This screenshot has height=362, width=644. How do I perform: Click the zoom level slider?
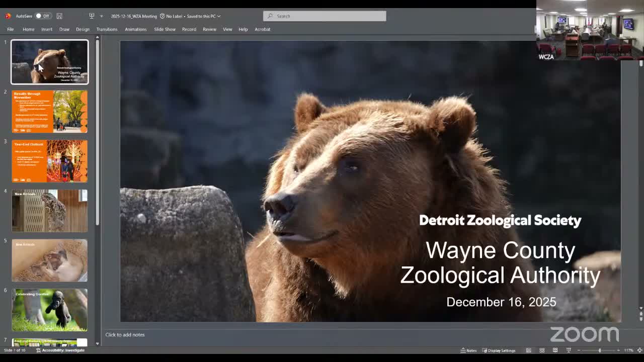(599, 350)
